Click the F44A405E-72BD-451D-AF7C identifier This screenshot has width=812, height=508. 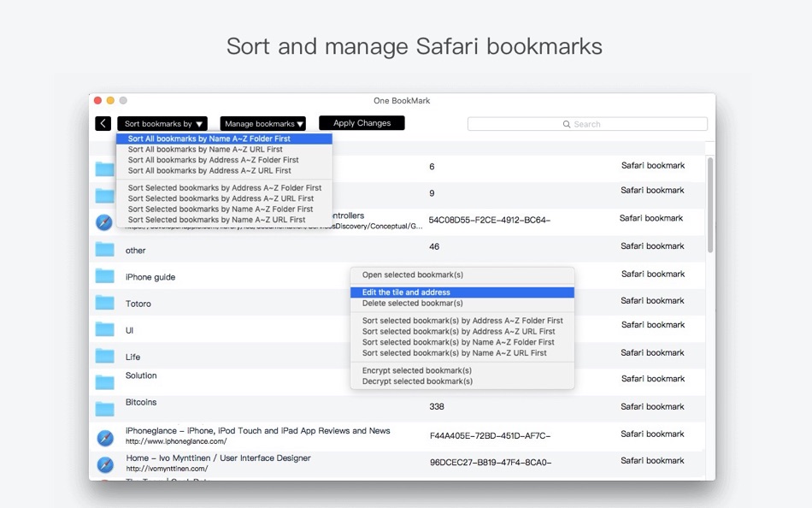490,436
